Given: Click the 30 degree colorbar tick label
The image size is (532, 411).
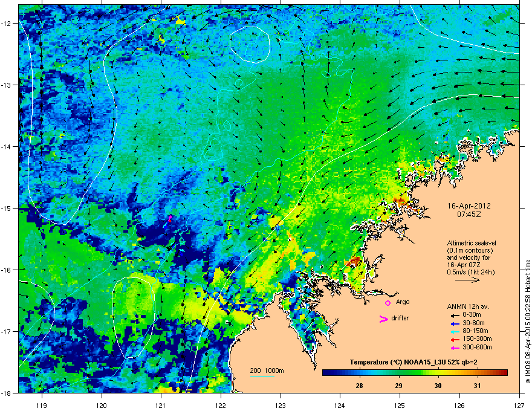Looking at the screenshot, I should (x=438, y=386).
